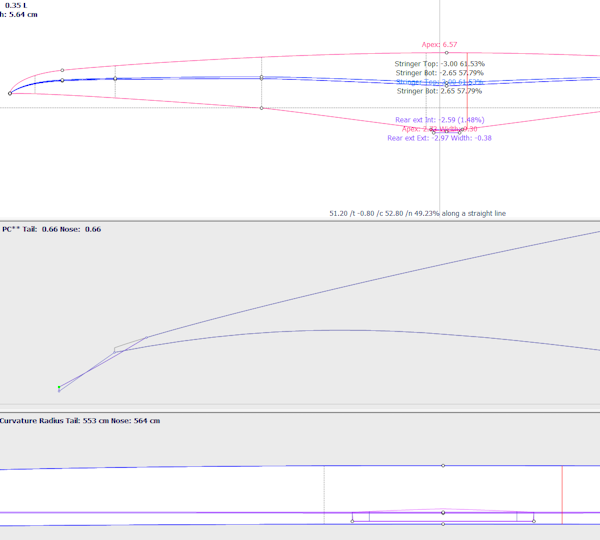The width and height of the screenshot is (600, 540).
Task: Select the left corner point of the purple box
Action: [x=352, y=521]
